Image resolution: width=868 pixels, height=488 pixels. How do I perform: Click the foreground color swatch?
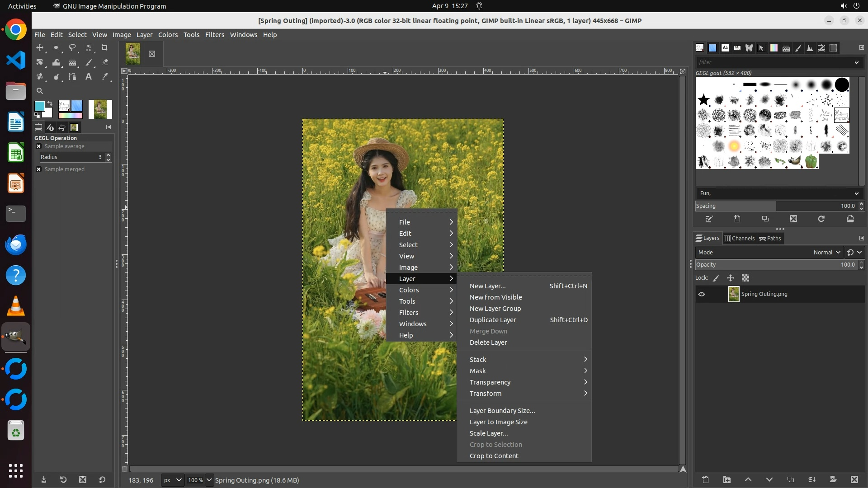39,106
